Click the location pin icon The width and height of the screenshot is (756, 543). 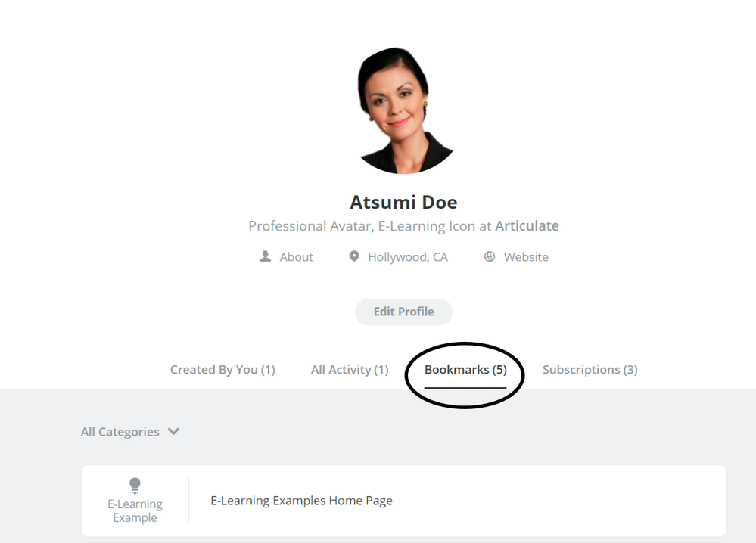(353, 257)
